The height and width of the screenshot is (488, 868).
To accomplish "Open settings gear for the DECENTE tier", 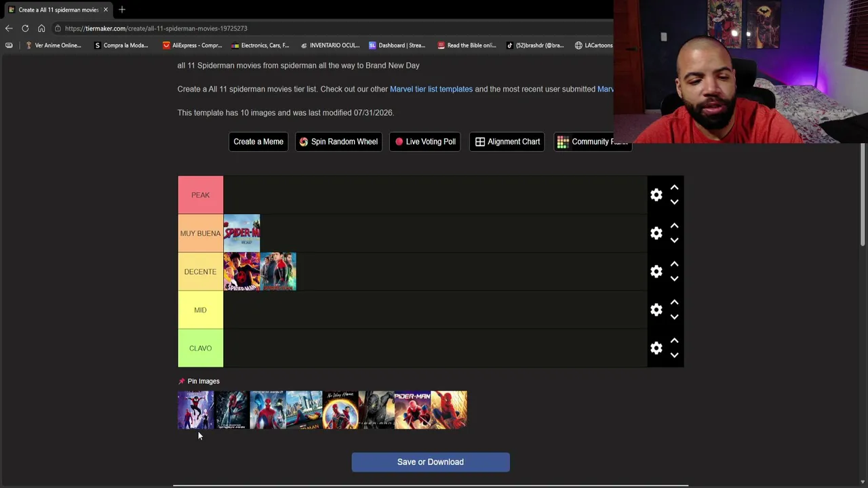I will pyautogui.click(x=656, y=272).
